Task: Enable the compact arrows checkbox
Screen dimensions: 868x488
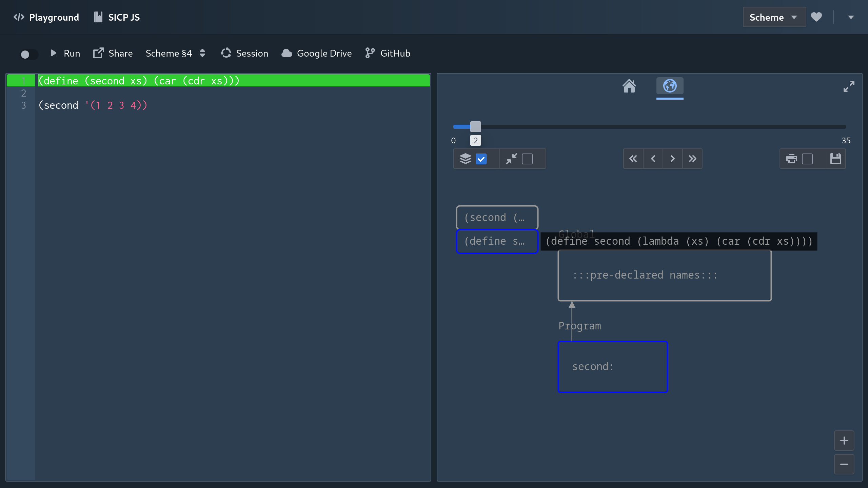Action: click(x=527, y=159)
